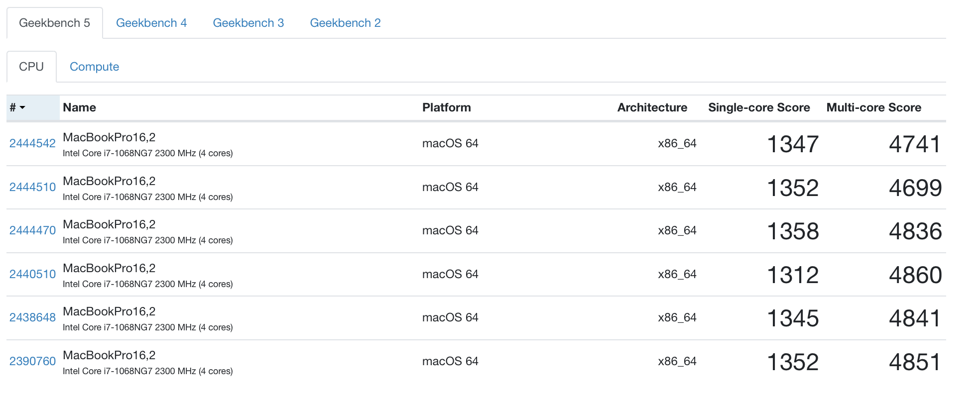The width and height of the screenshot is (980, 401).
Task: Open benchmark result 2440510
Action: point(32,274)
